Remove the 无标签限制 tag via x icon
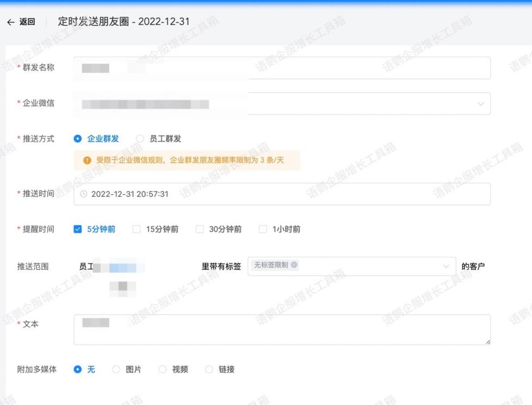This screenshot has width=532, height=405. (x=294, y=265)
